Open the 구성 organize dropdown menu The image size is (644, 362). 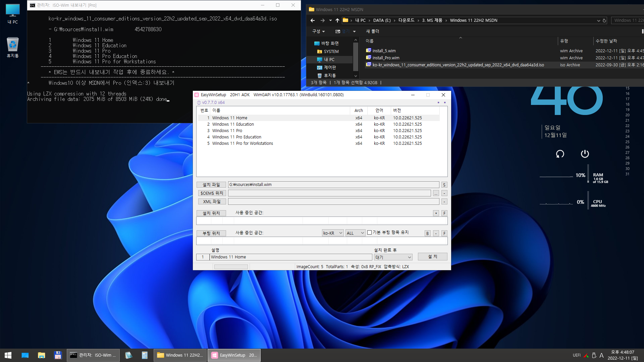point(318,32)
